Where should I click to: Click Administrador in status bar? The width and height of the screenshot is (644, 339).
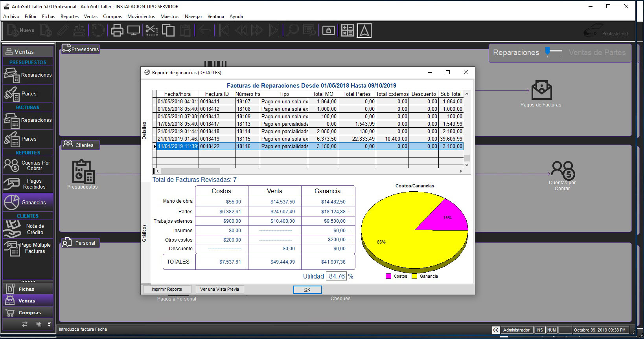[x=516, y=330]
